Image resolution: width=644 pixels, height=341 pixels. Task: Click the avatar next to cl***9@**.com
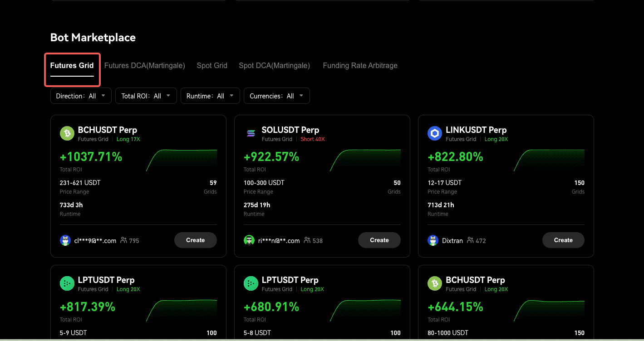coord(65,240)
